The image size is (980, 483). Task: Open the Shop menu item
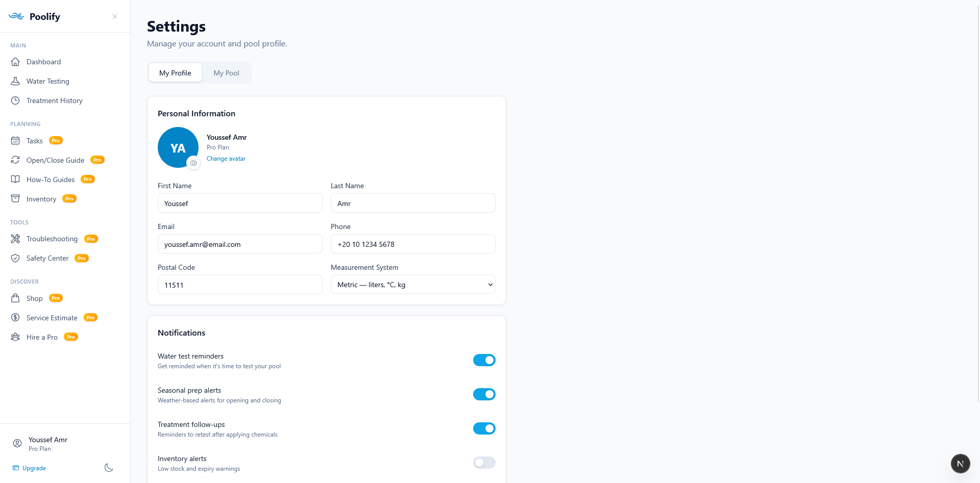pyautogui.click(x=65, y=298)
